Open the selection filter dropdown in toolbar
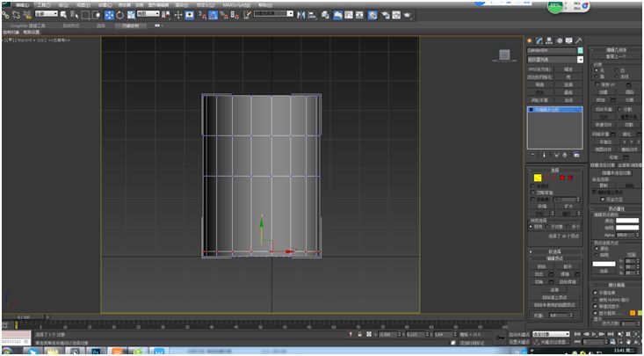Image resolution: width=644 pixels, height=356 pixels. (47, 13)
